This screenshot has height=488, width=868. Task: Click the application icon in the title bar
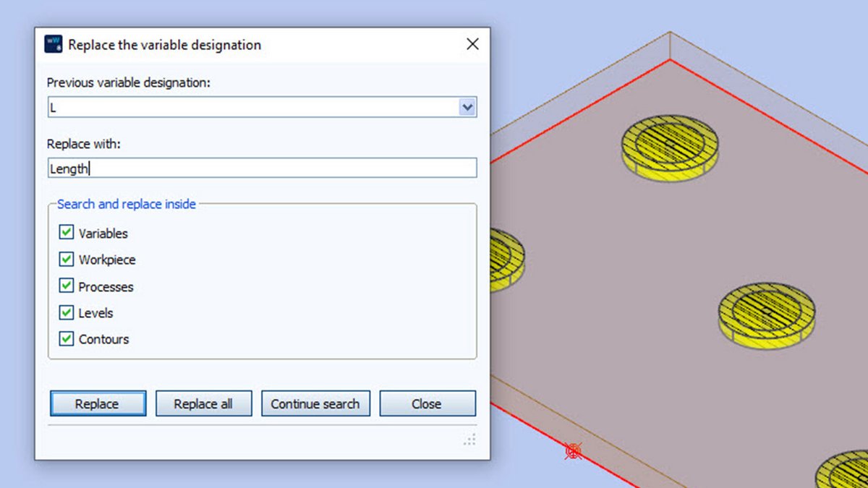pyautogui.click(x=53, y=44)
